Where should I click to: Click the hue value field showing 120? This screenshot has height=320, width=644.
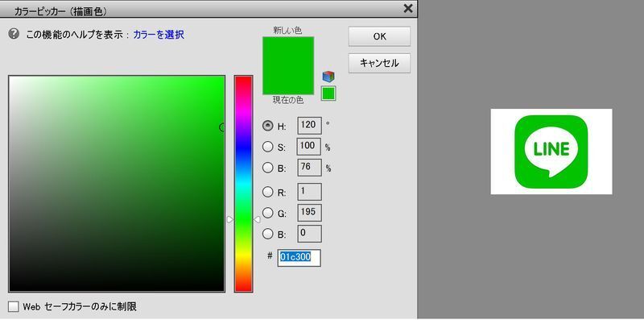click(309, 126)
